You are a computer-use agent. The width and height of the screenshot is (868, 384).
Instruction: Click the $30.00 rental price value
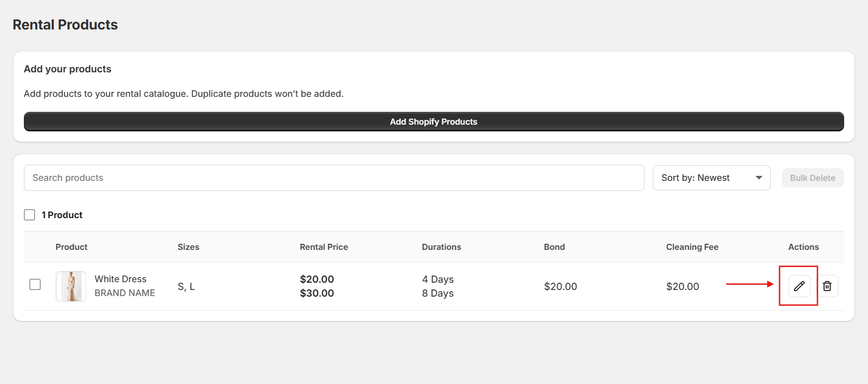click(x=317, y=293)
